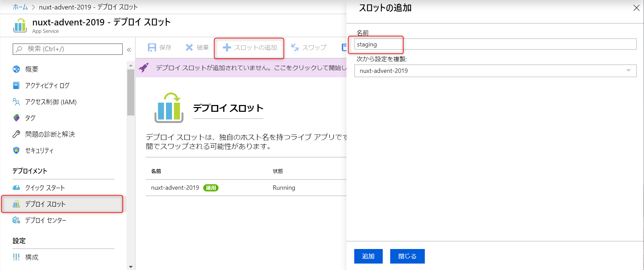Image resolution: width=644 pixels, height=270 pixels.
Task: Open 問題の診断と解決 menu item
Action: [50, 134]
